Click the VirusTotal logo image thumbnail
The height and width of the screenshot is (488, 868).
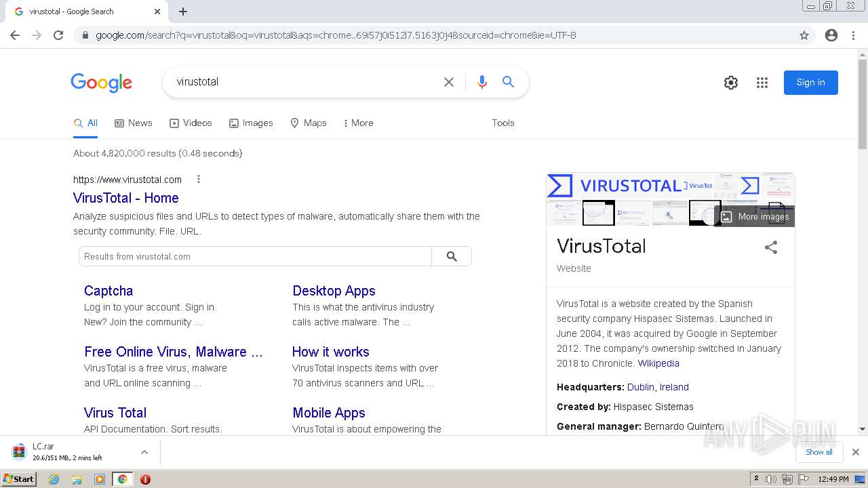click(x=614, y=186)
